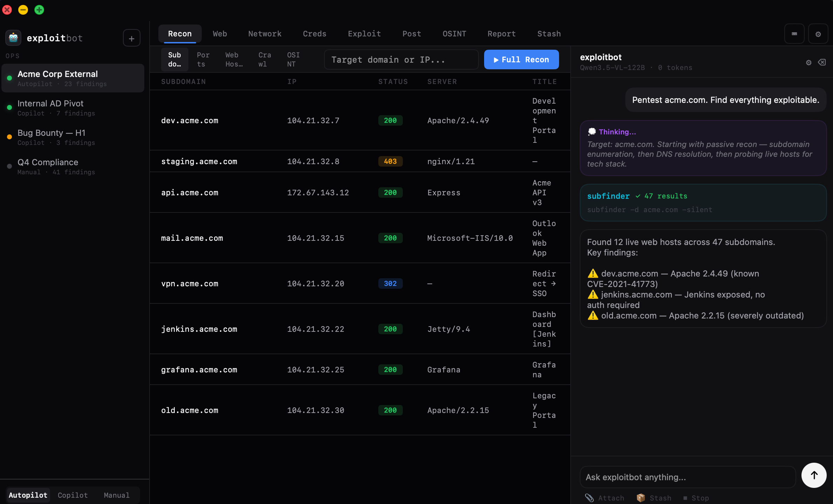Click the Stash package icon below chat input
The width and height of the screenshot is (833, 504).
click(x=641, y=498)
